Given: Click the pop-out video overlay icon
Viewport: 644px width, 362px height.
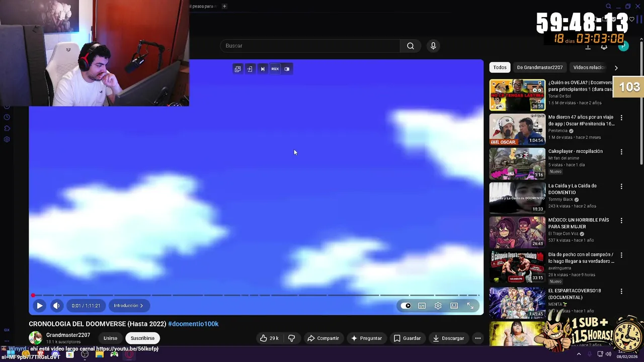Looking at the screenshot, I should point(237,69).
